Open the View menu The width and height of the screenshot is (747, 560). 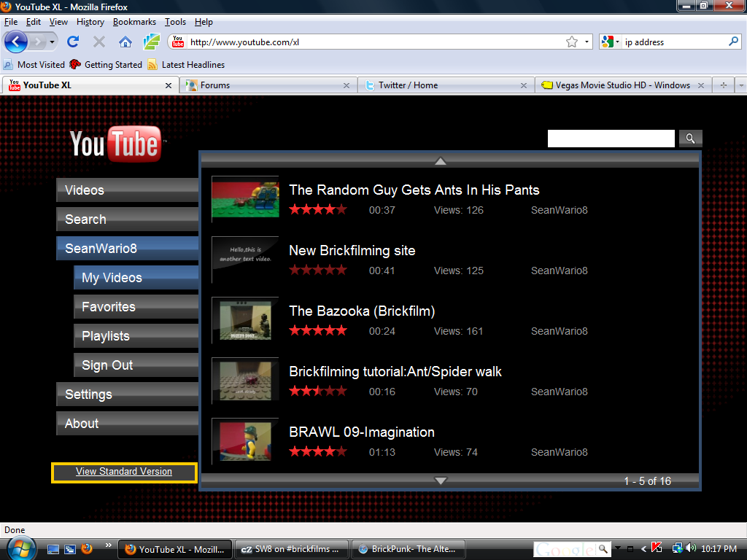coord(58,22)
